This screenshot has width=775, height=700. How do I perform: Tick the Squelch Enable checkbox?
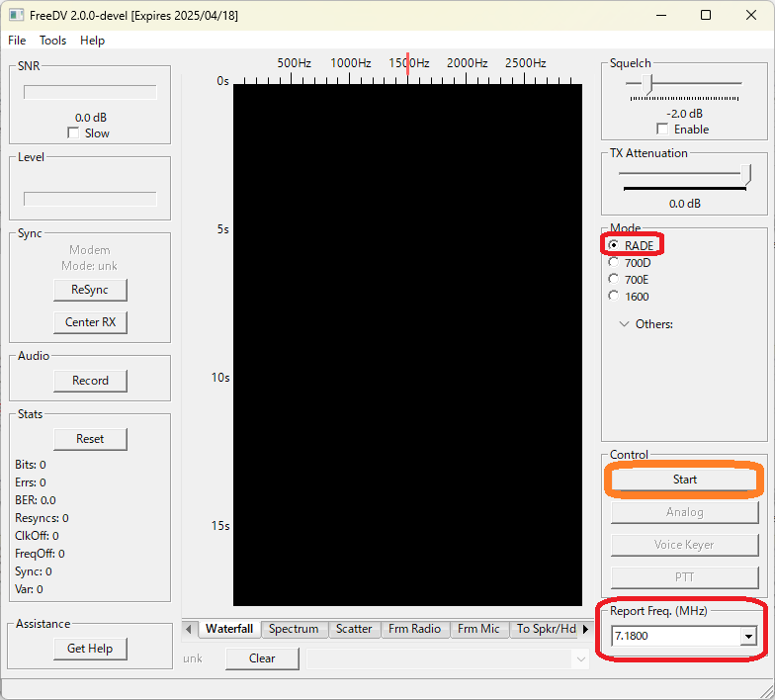click(x=662, y=129)
